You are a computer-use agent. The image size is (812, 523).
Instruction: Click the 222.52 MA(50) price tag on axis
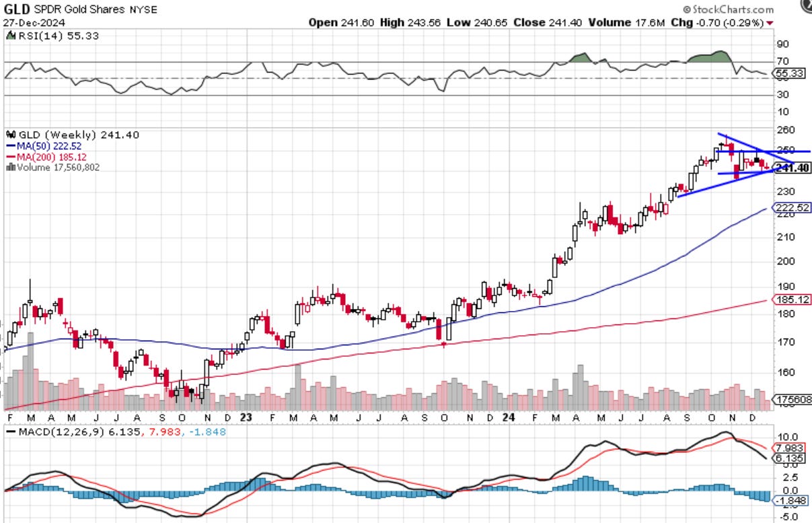click(791, 208)
